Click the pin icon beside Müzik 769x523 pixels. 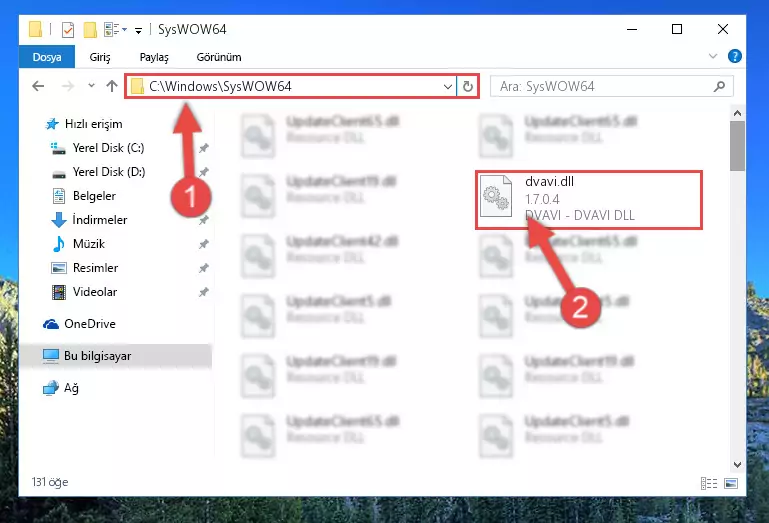point(204,244)
